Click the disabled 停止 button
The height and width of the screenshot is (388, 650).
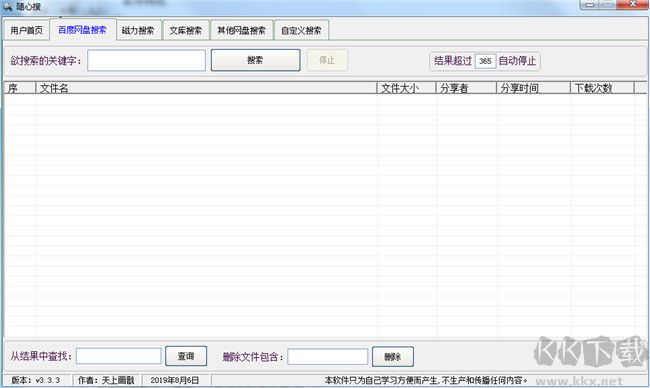[327, 60]
